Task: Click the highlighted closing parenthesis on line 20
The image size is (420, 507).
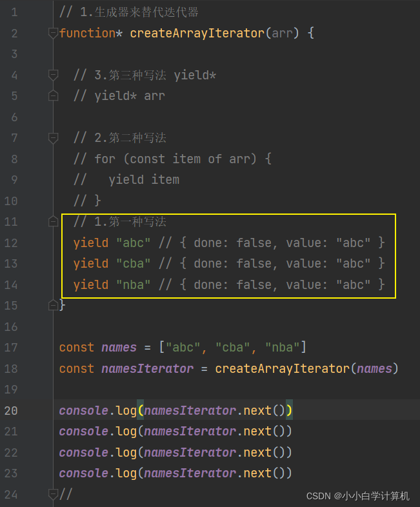Action: pos(289,411)
